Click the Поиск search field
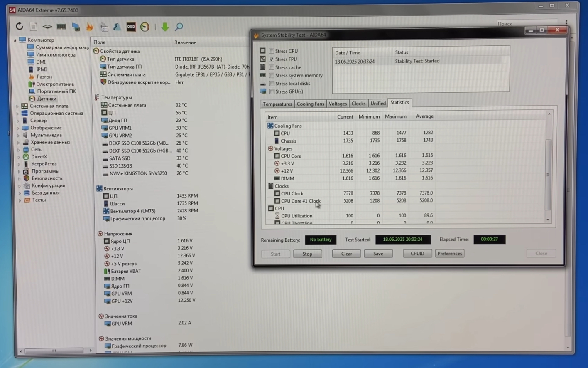This screenshot has height=368, width=588. [x=527, y=24]
